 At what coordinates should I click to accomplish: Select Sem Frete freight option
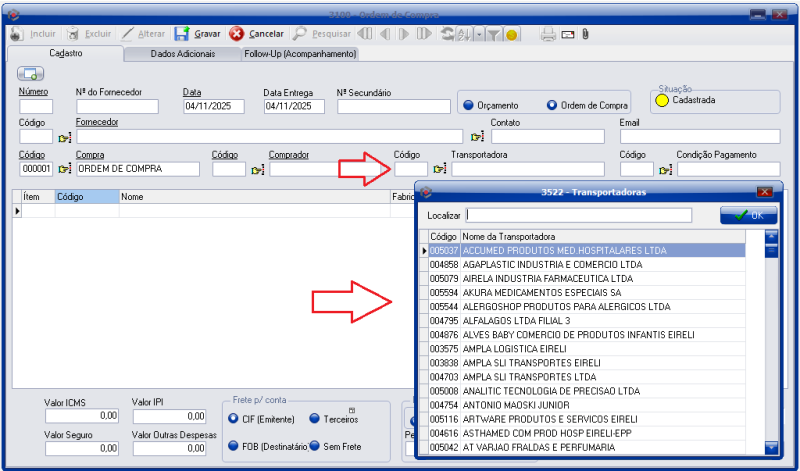tap(314, 446)
